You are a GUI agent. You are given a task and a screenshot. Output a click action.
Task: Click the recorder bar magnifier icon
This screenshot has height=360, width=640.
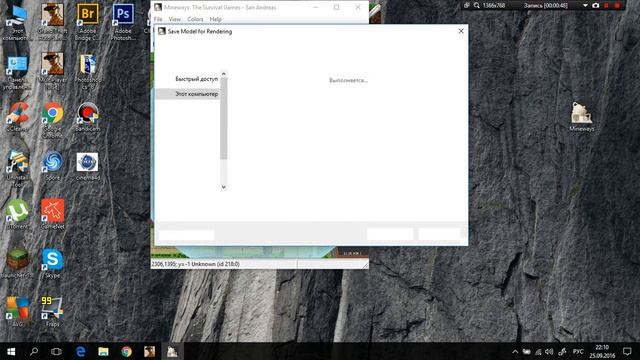476,5
